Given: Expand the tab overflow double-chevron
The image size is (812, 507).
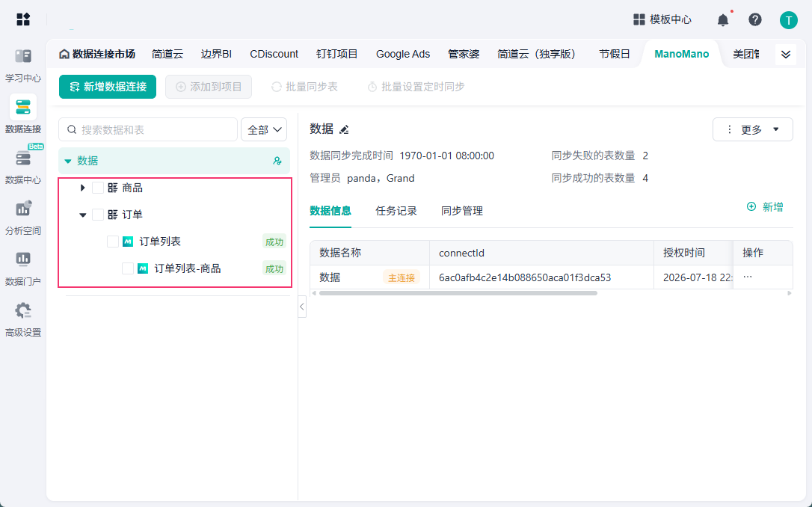Looking at the screenshot, I should click(786, 55).
